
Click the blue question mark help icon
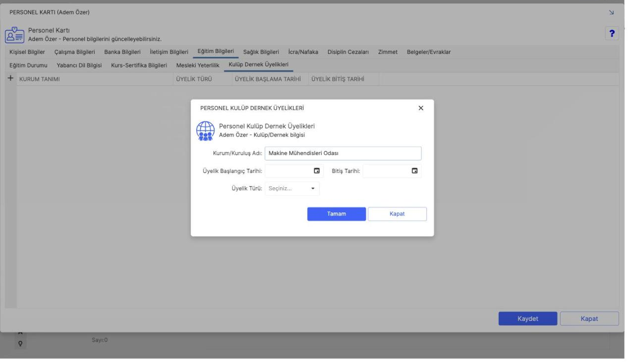click(x=612, y=33)
